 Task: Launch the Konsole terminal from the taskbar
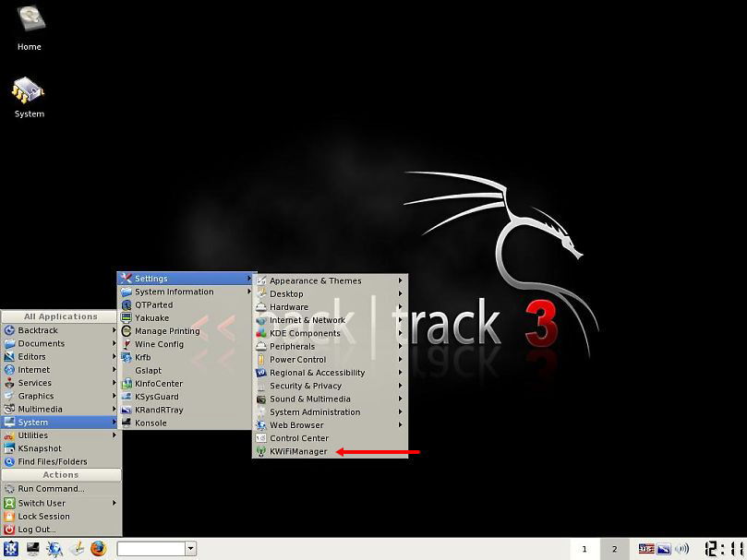[33, 549]
